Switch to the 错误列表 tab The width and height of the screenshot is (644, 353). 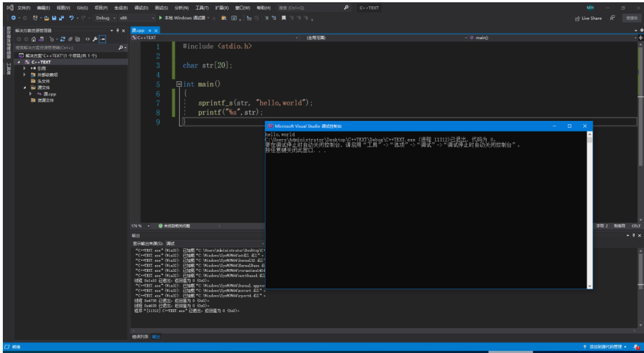pyautogui.click(x=140, y=337)
